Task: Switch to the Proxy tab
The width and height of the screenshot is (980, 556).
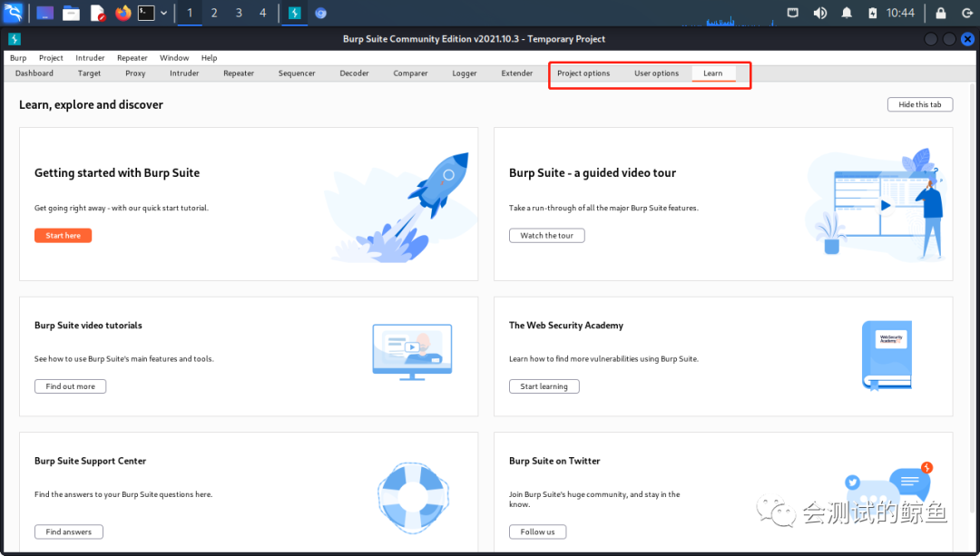Action: pos(135,73)
